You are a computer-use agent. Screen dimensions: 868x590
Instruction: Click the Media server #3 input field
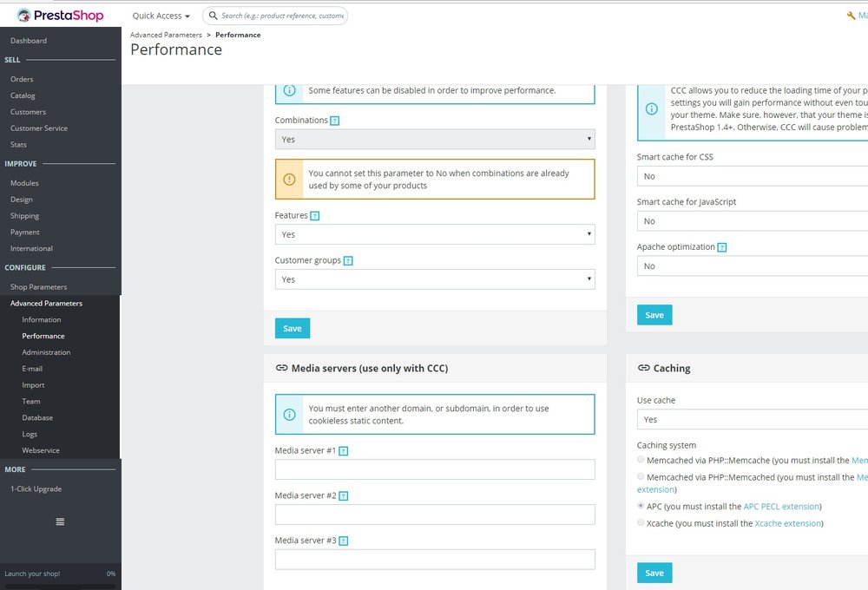pyautogui.click(x=435, y=560)
